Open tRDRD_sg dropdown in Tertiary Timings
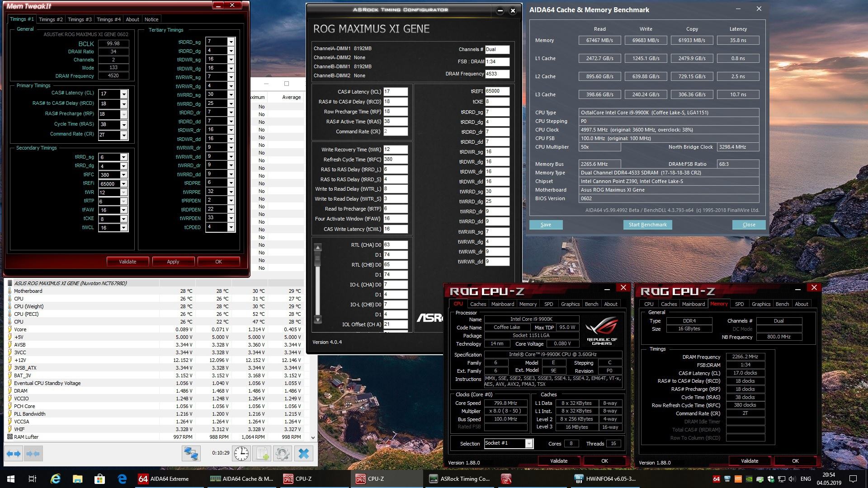Image resolution: width=868 pixels, height=488 pixels. tap(231, 42)
